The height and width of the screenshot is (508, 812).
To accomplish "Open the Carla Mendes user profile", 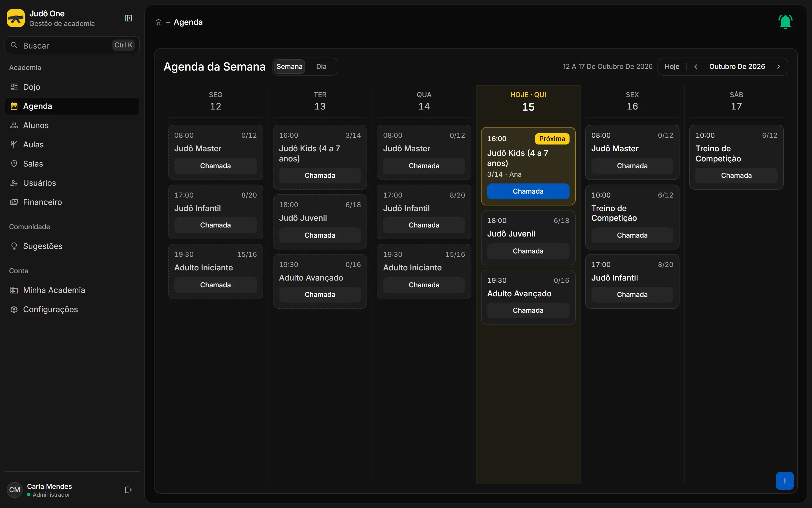I will click(49, 490).
